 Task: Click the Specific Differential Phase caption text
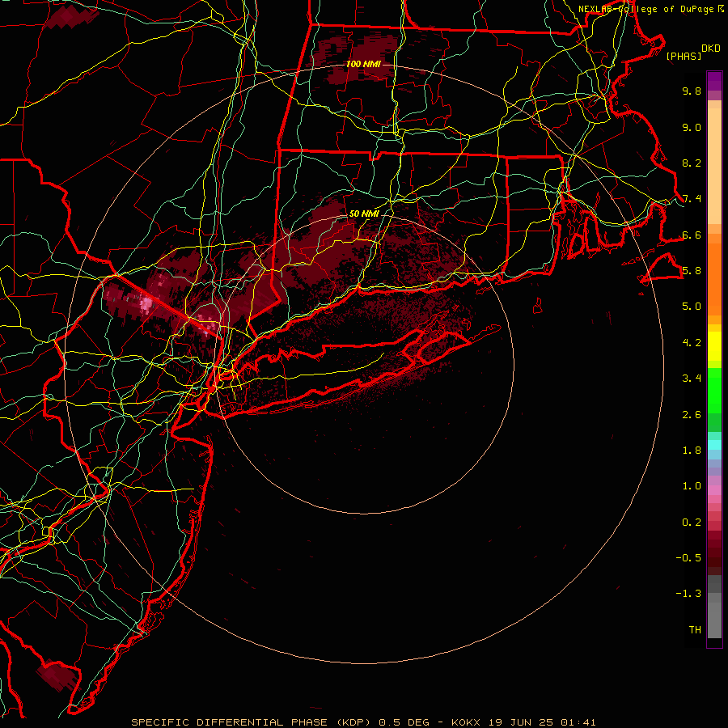click(x=250, y=722)
